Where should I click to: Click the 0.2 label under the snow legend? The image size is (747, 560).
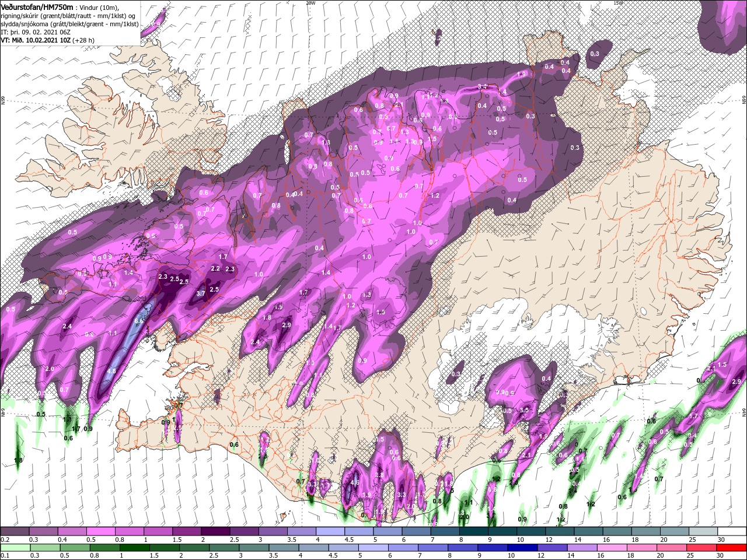5,540
